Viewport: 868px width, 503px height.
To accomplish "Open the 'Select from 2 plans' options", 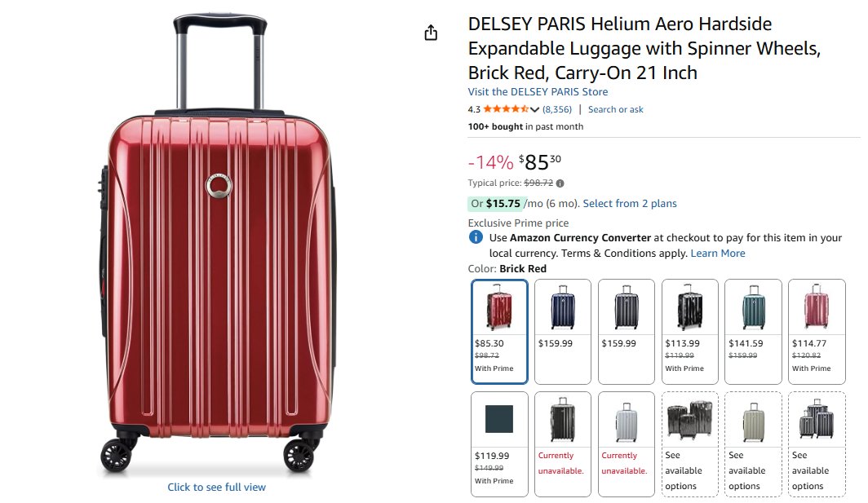I will click(x=630, y=204).
